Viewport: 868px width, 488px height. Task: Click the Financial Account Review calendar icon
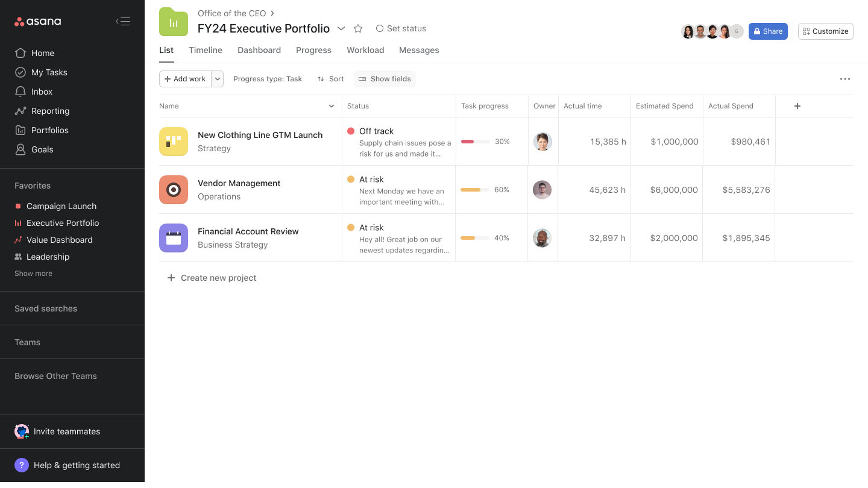coord(174,238)
